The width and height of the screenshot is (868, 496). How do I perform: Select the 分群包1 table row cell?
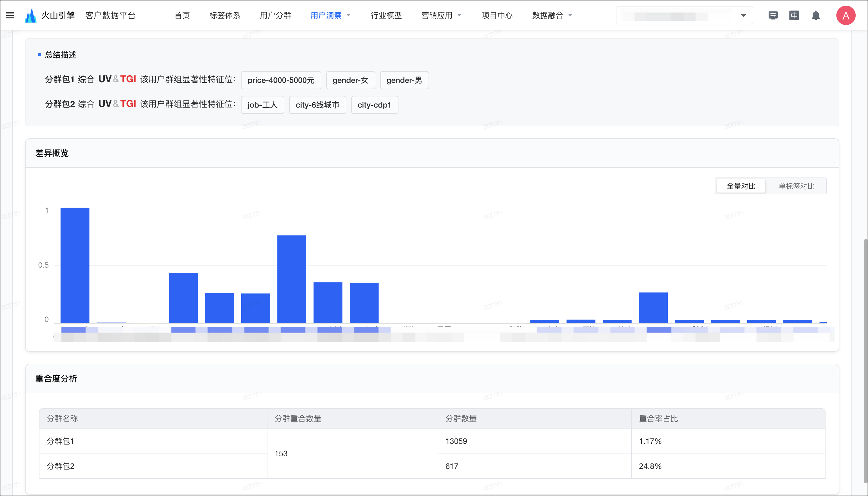153,441
